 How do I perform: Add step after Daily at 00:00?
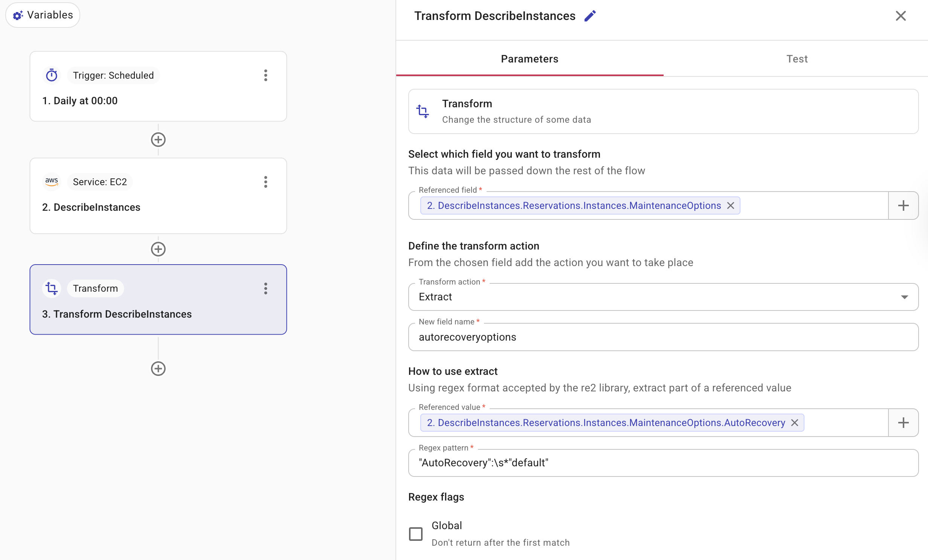(x=158, y=140)
